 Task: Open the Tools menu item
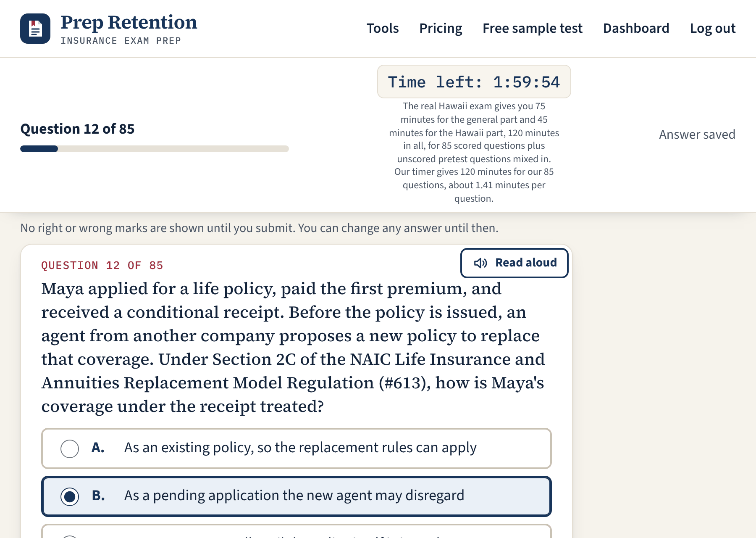(383, 28)
